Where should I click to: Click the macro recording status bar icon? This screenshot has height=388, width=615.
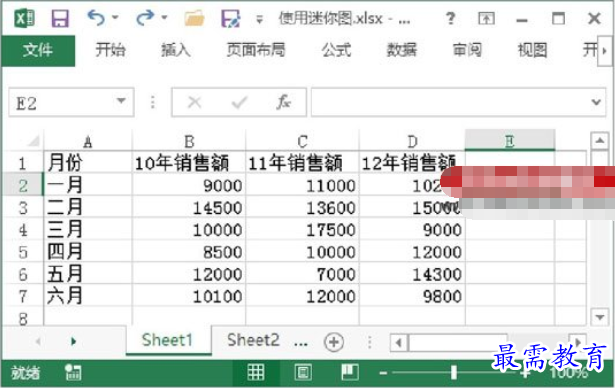73,372
